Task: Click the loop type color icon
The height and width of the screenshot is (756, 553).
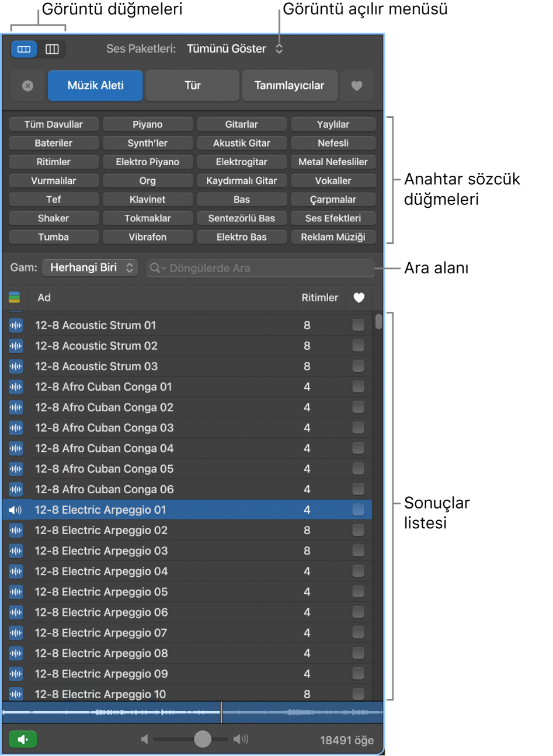Action: coord(15,298)
